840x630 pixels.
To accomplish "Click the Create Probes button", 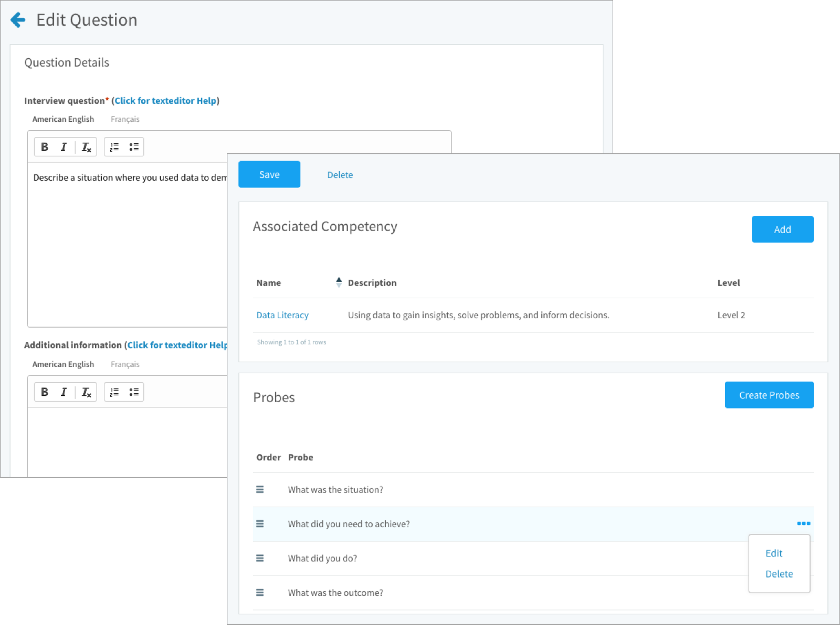I will (769, 395).
